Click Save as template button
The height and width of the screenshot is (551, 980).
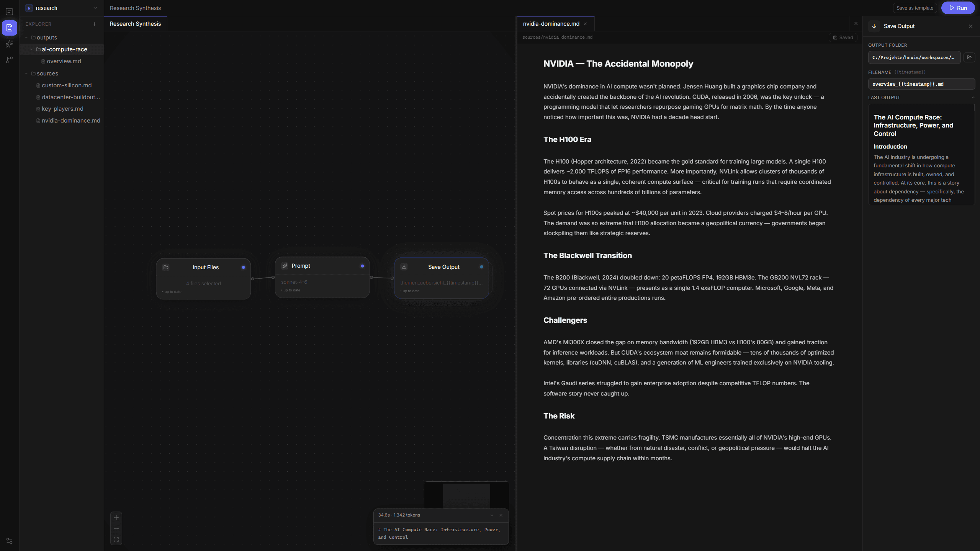[x=915, y=8]
